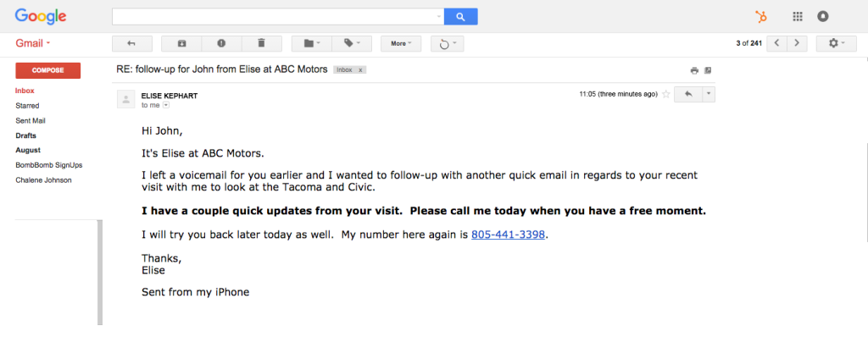Remove the Inbox label with the x
This screenshot has width=868, height=337.
point(360,70)
